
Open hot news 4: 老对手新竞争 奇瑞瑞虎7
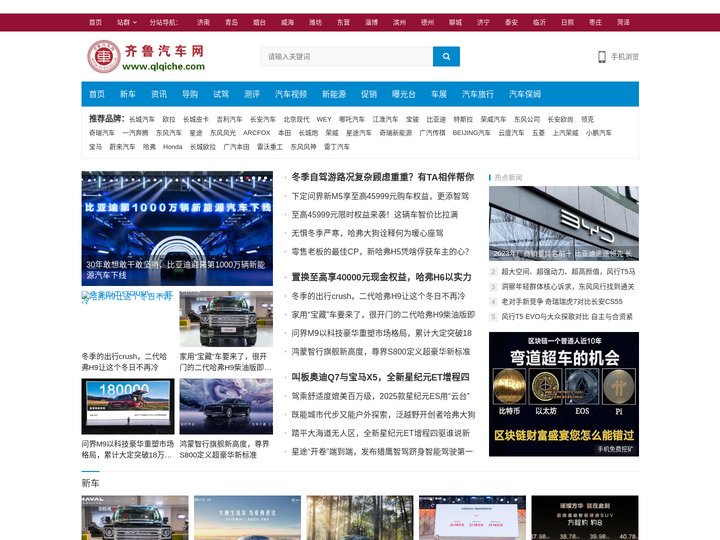click(x=562, y=302)
